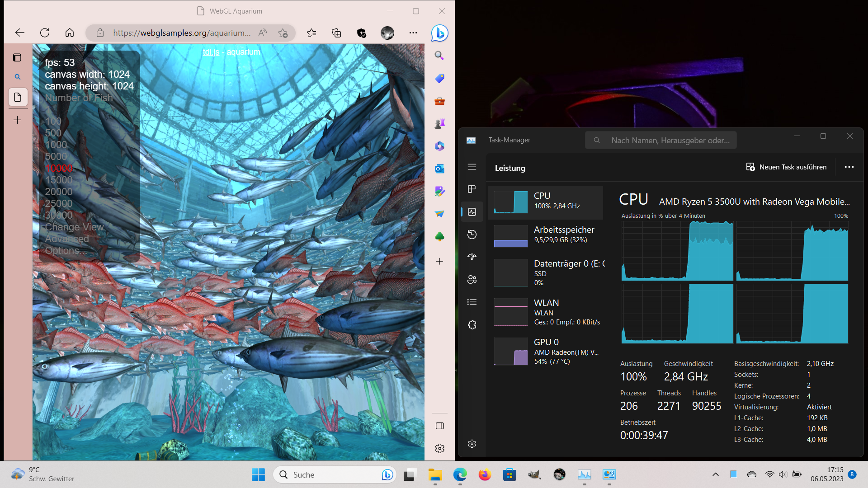This screenshot has width=868, height=488.
Task: Select 15000 fish option
Action: [59, 180]
